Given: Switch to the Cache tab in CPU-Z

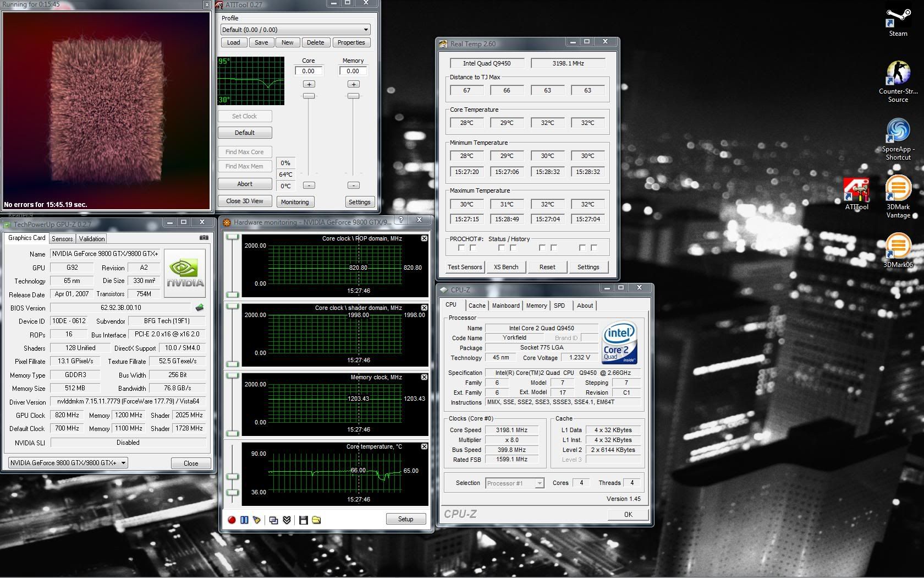Looking at the screenshot, I should coord(477,306).
